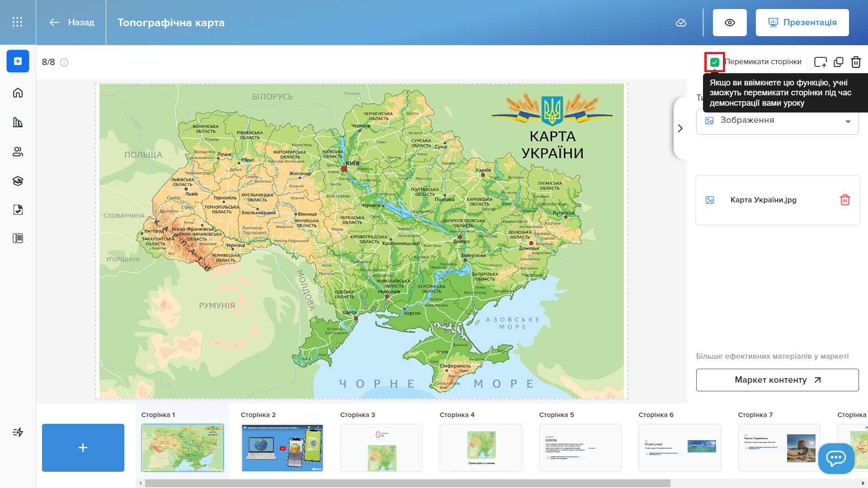The height and width of the screenshot is (488, 868).
Task: Select the Сторінка 6 thumbnail
Action: [x=680, y=447]
